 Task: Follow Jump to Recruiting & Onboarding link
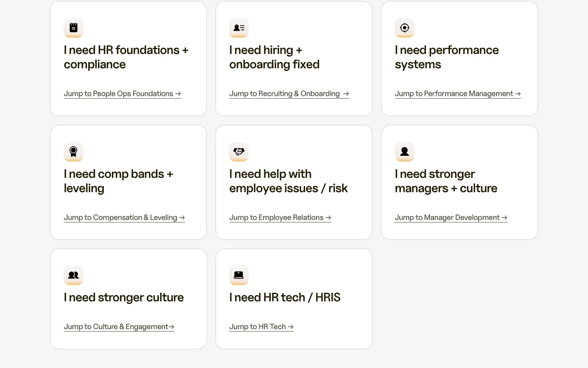[x=289, y=94]
